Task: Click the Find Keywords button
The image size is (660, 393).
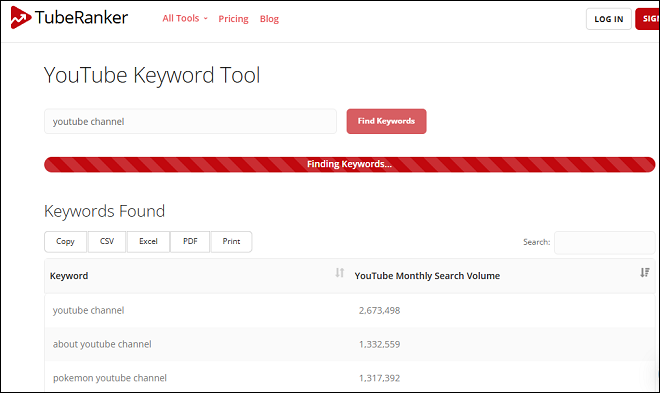Action: 386,121
